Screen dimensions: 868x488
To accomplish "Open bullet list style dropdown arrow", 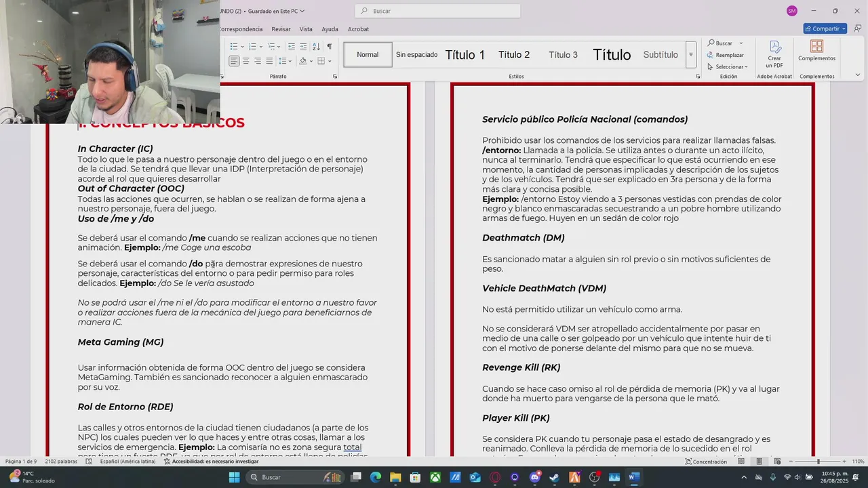I will click(241, 46).
